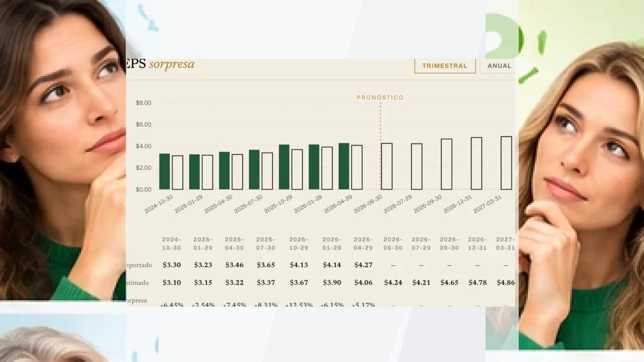
Task: Click estimated value $3.10
Action: (172, 283)
